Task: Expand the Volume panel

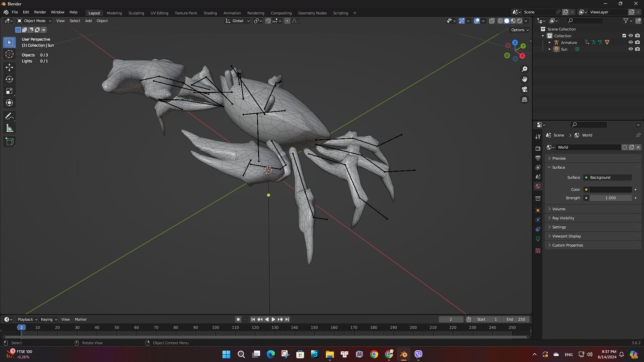Action: point(559,209)
